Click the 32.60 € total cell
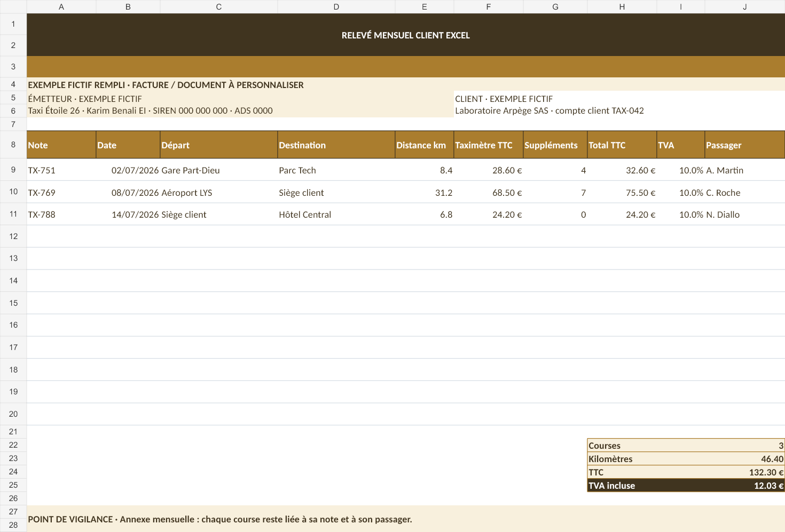The image size is (785, 532). [x=622, y=170]
